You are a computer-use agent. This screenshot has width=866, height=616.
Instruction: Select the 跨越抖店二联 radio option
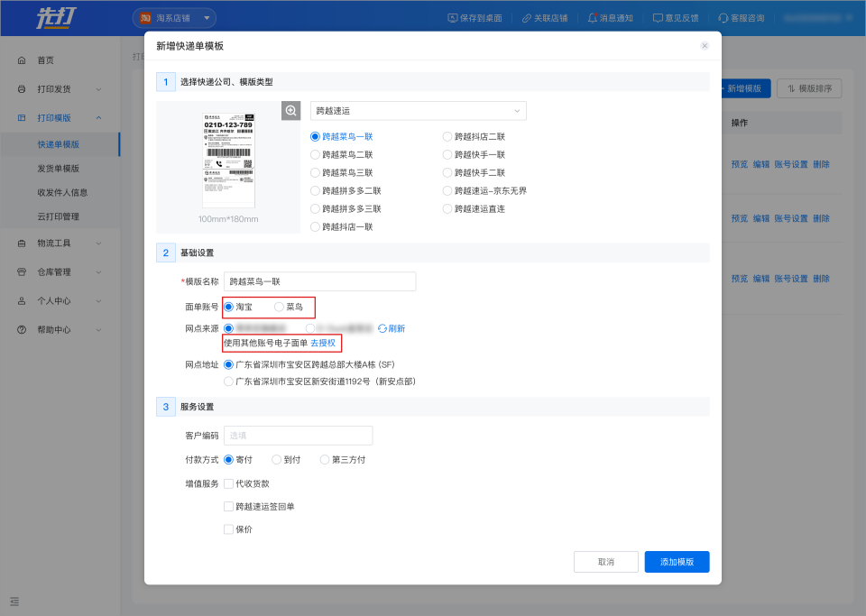pos(447,137)
